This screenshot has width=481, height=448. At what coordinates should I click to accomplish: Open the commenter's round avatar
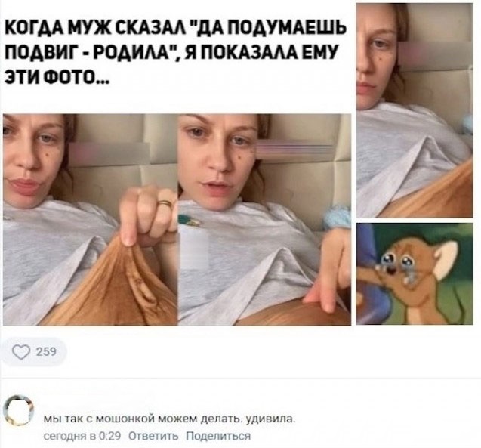click(x=18, y=410)
